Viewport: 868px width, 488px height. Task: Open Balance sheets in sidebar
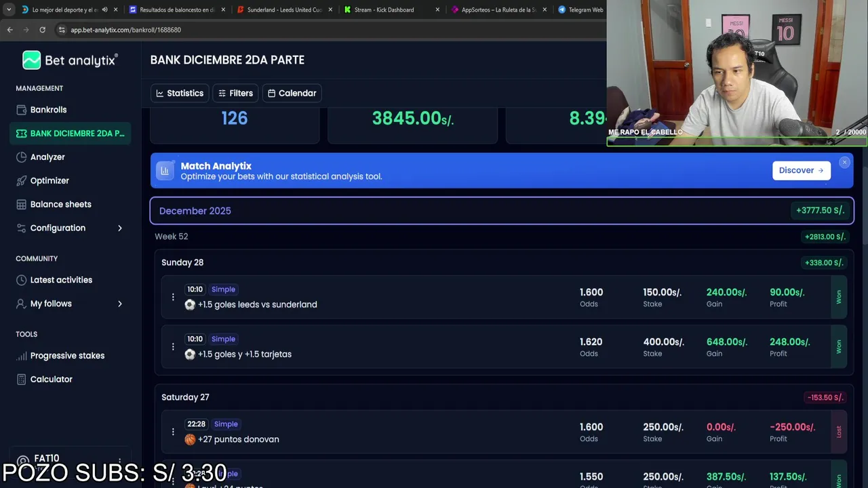[60, 205]
